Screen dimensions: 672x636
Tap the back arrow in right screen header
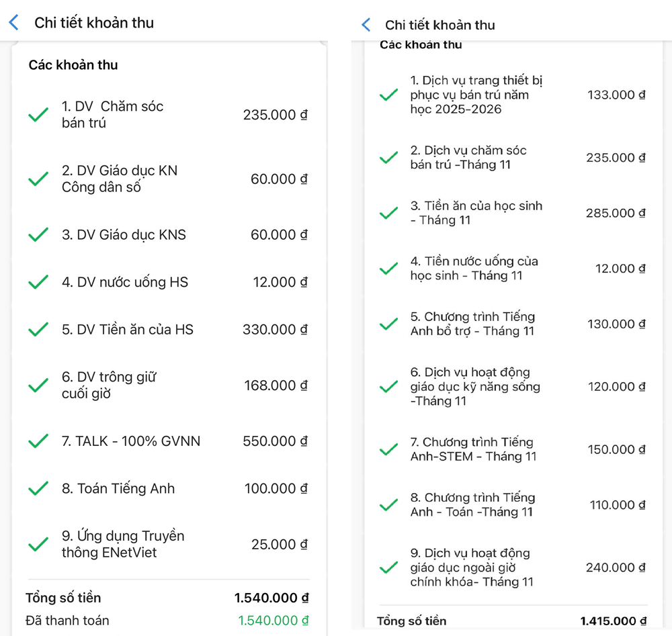[x=366, y=25]
